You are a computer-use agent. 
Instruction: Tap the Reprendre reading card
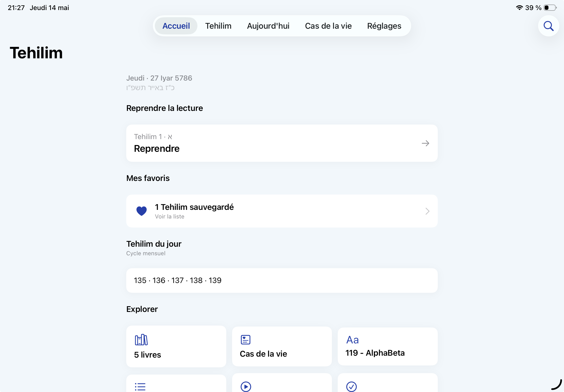pyautogui.click(x=282, y=143)
